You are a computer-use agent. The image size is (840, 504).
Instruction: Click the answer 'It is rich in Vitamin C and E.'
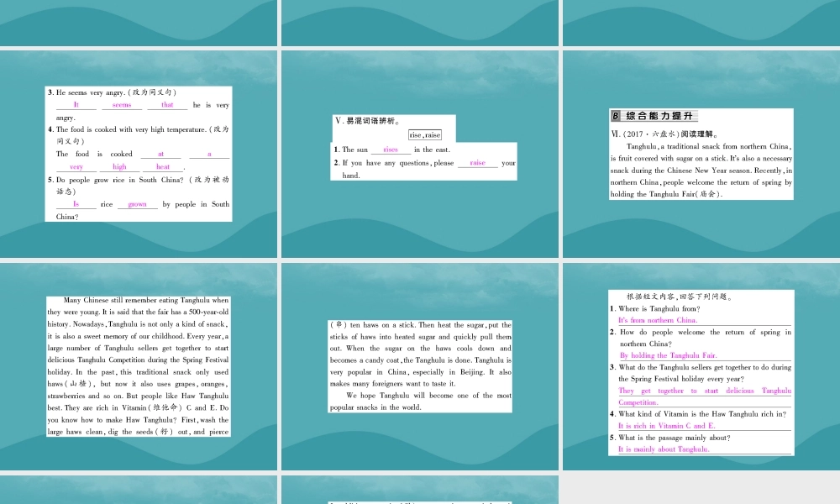click(x=666, y=426)
